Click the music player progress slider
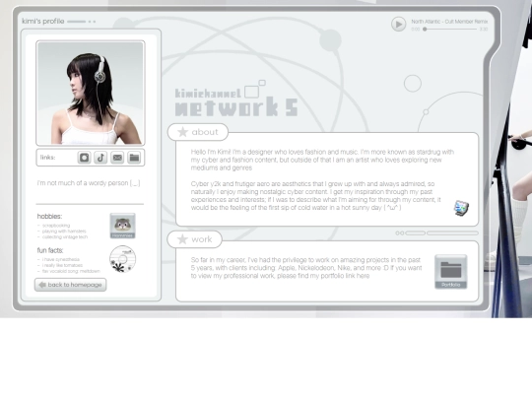 coord(450,30)
